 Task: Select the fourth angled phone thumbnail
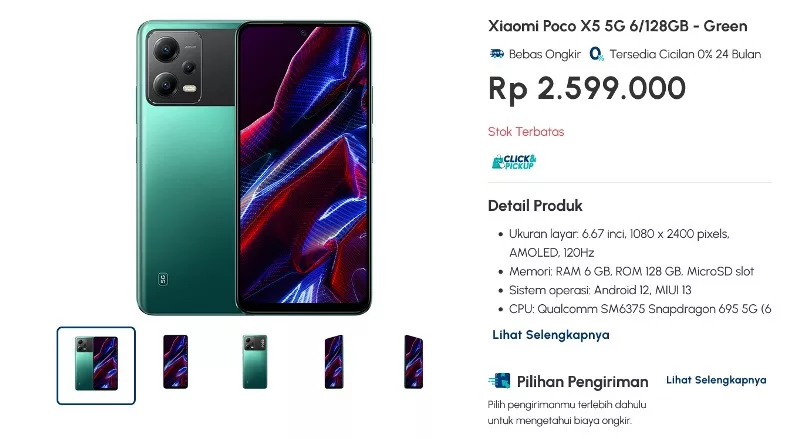click(x=334, y=362)
